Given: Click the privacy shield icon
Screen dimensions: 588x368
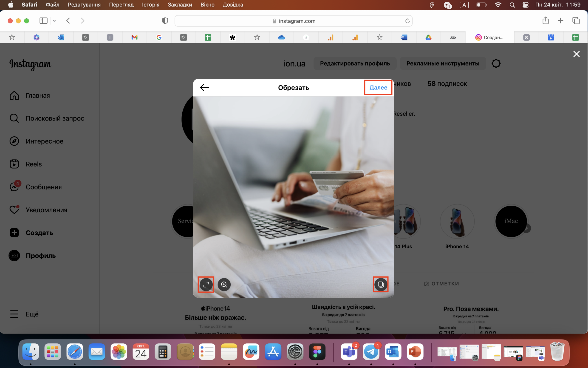Looking at the screenshot, I should tap(165, 21).
